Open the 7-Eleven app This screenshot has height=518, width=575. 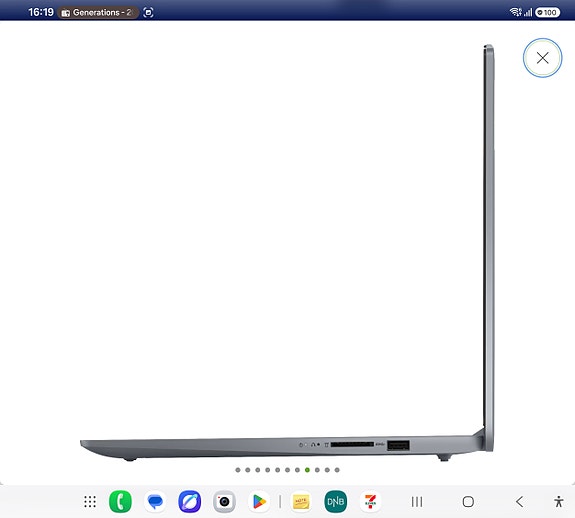(370, 502)
